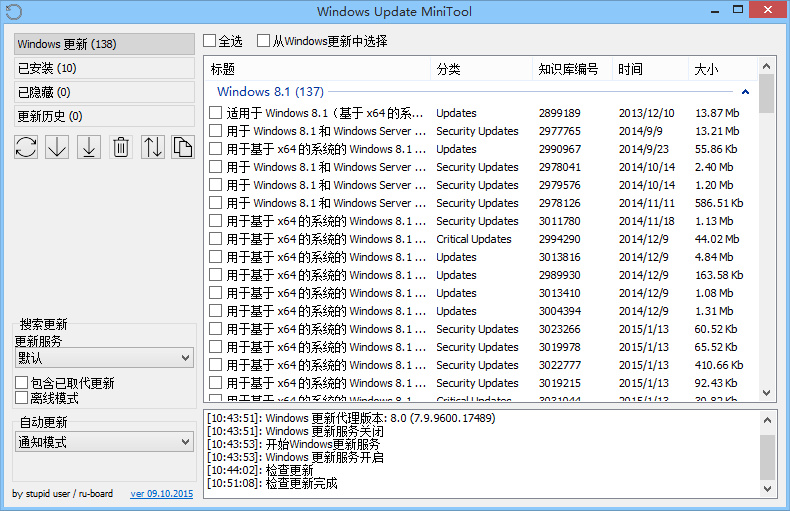
Task: Click log panel scrollbar up arrow
Action: coord(767,420)
